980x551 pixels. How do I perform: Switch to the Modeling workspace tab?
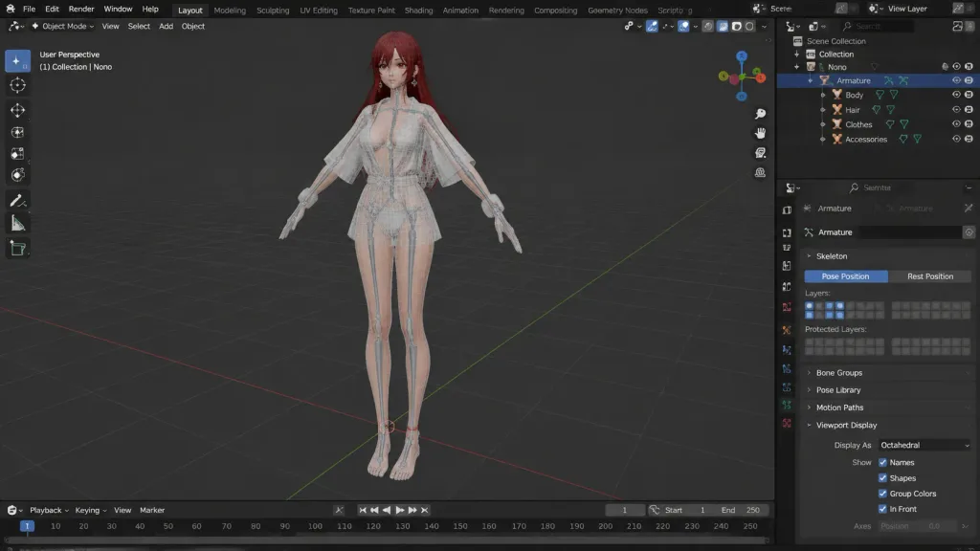pos(230,10)
